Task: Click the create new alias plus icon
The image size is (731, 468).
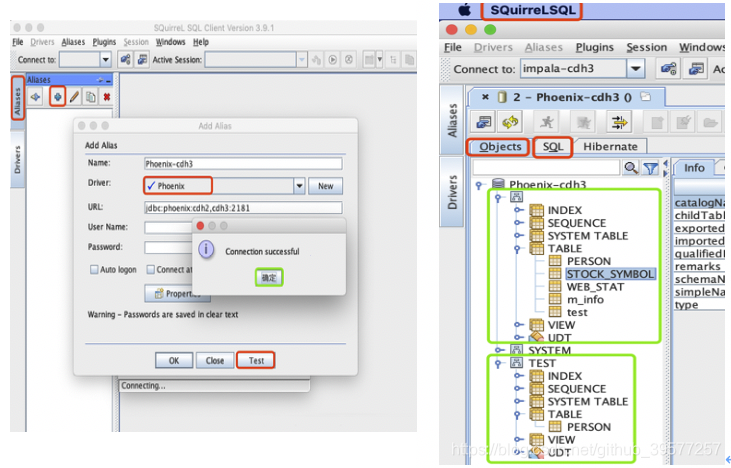Action: click(x=57, y=97)
